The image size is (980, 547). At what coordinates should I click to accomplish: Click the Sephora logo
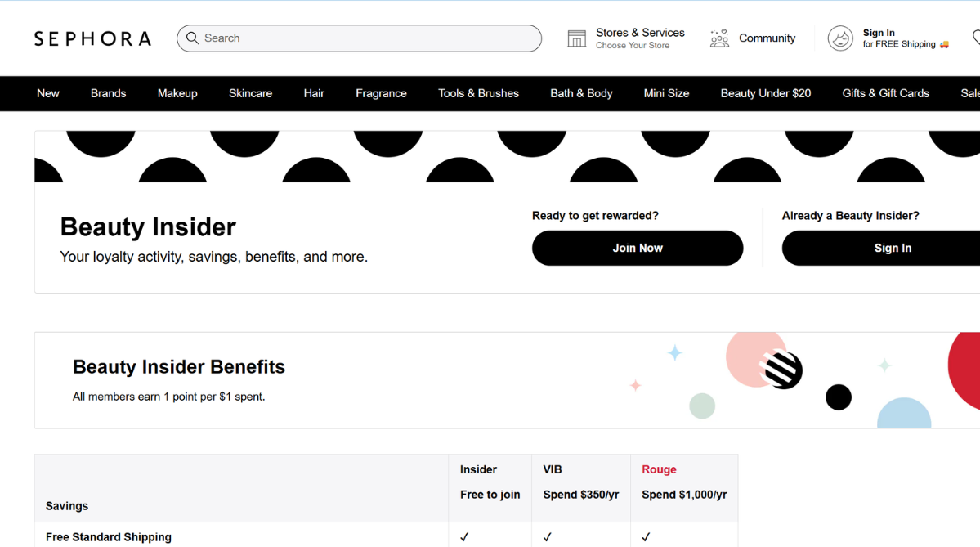(92, 38)
